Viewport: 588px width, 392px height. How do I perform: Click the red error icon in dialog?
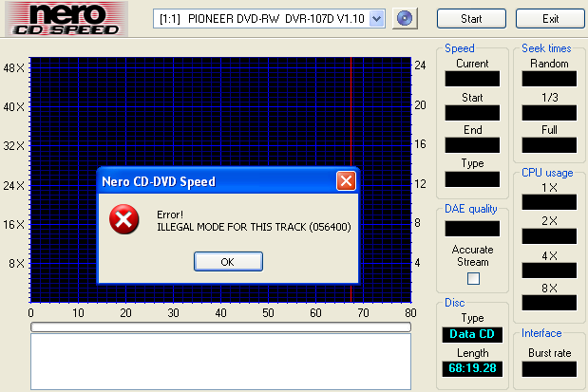click(x=123, y=220)
